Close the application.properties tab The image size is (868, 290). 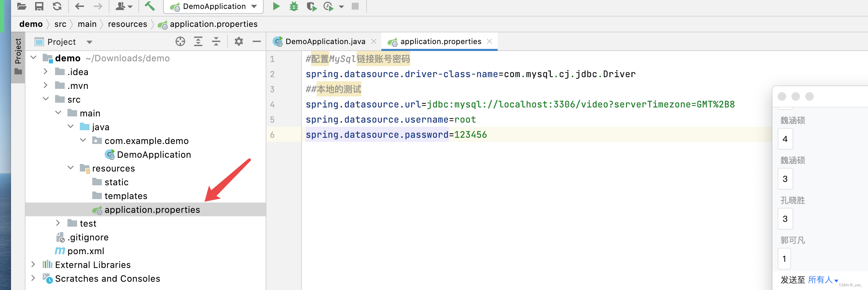click(x=489, y=41)
